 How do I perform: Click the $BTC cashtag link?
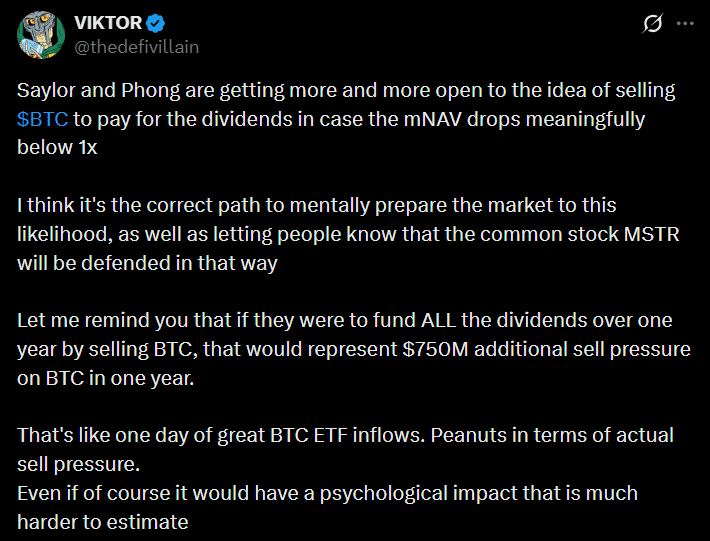point(42,119)
